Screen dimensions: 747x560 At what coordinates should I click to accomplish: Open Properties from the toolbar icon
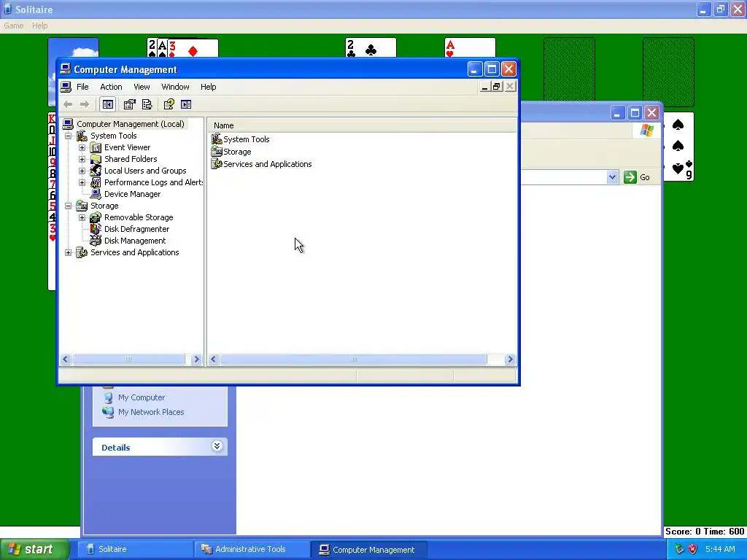click(129, 104)
